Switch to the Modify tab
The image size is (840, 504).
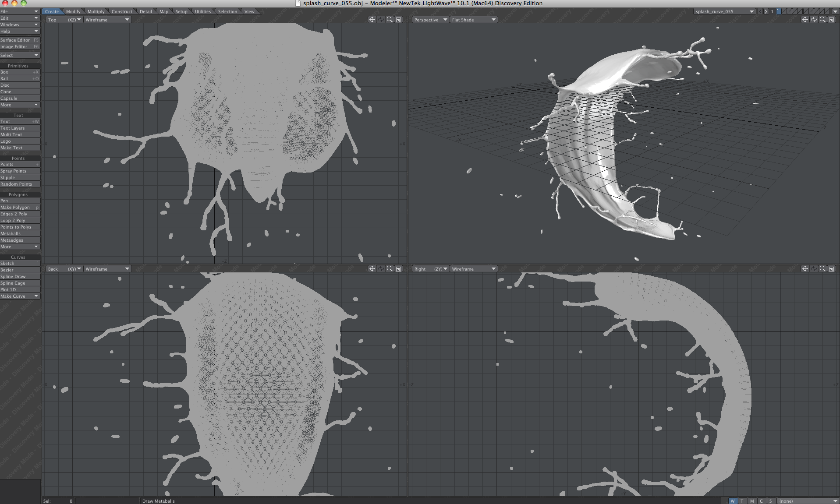point(73,12)
